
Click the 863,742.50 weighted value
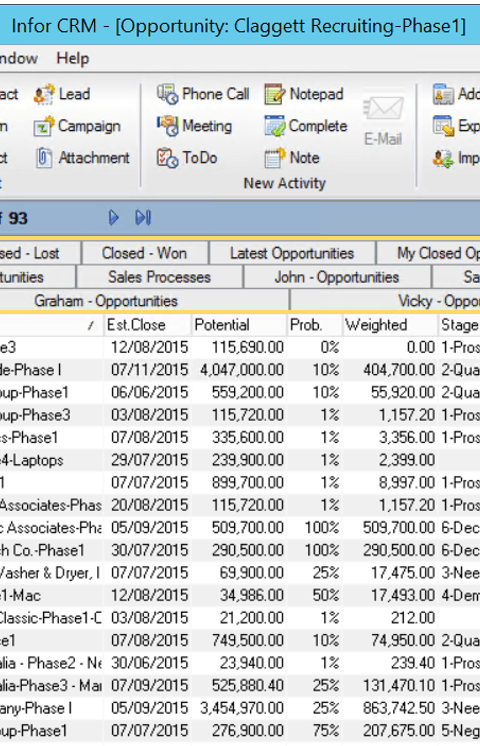[390, 708]
